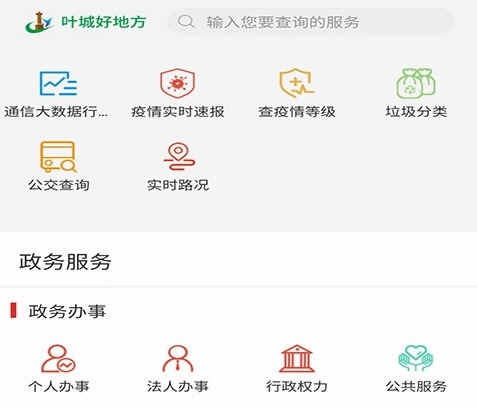This screenshot has width=477, height=407.
Task: Open the 个人办事 person icon
Action: pos(58,359)
